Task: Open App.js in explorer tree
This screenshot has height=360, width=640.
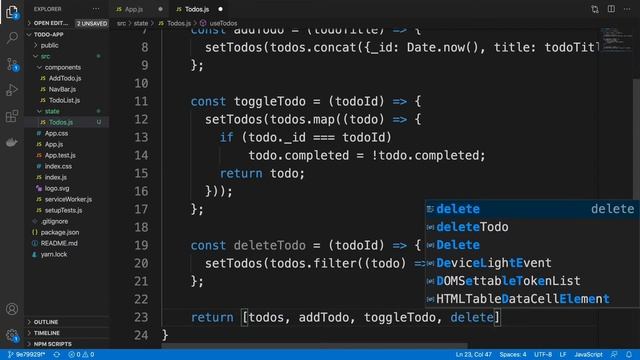Action: (x=53, y=144)
